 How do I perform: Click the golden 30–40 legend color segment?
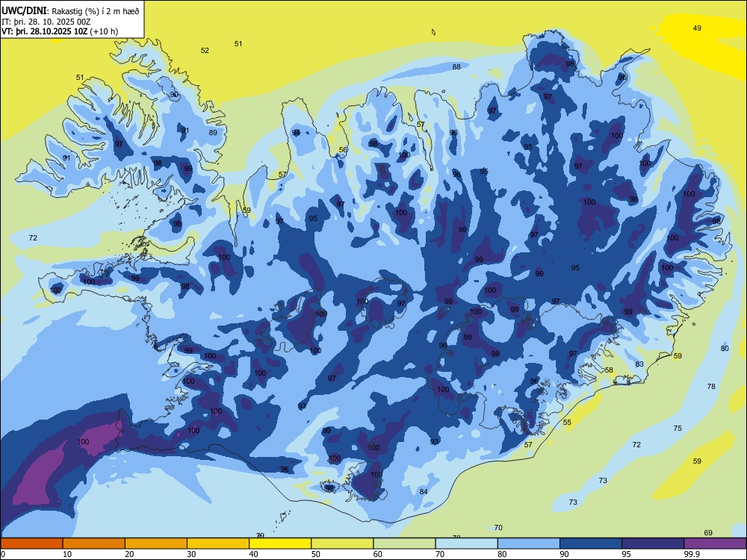click(218, 544)
